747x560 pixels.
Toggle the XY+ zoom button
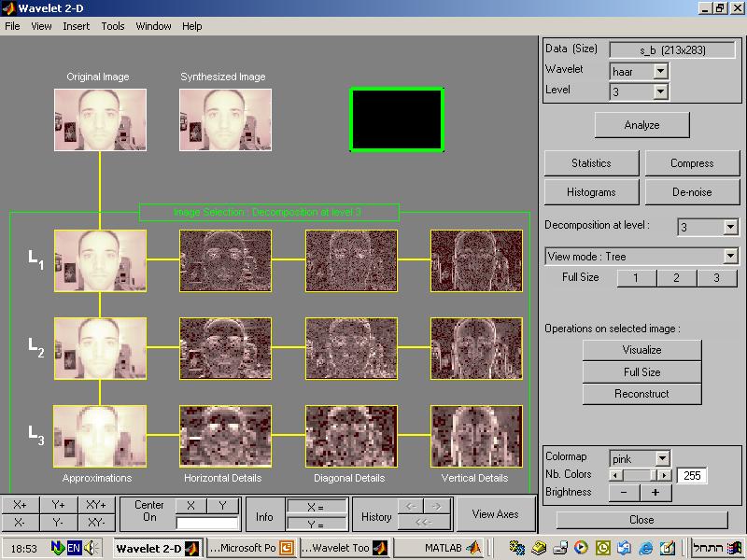[x=96, y=505]
